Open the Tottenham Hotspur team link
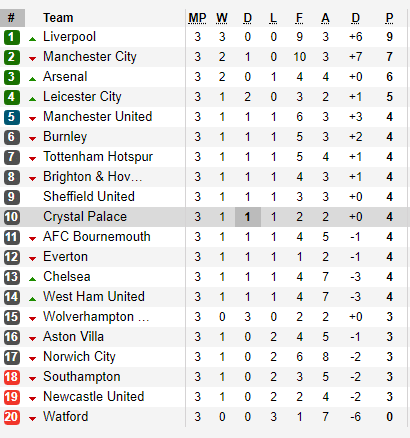Image resolution: width=410 pixels, height=438 pixels. [98, 157]
